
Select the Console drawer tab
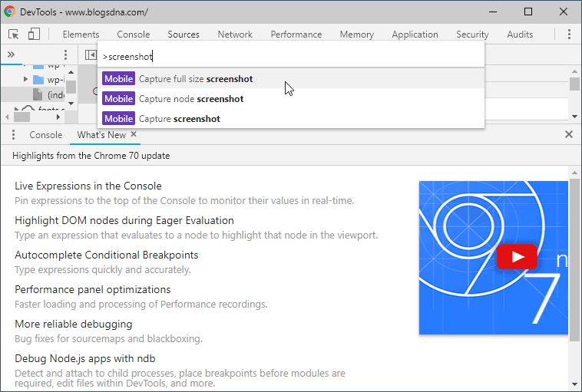[45, 134]
